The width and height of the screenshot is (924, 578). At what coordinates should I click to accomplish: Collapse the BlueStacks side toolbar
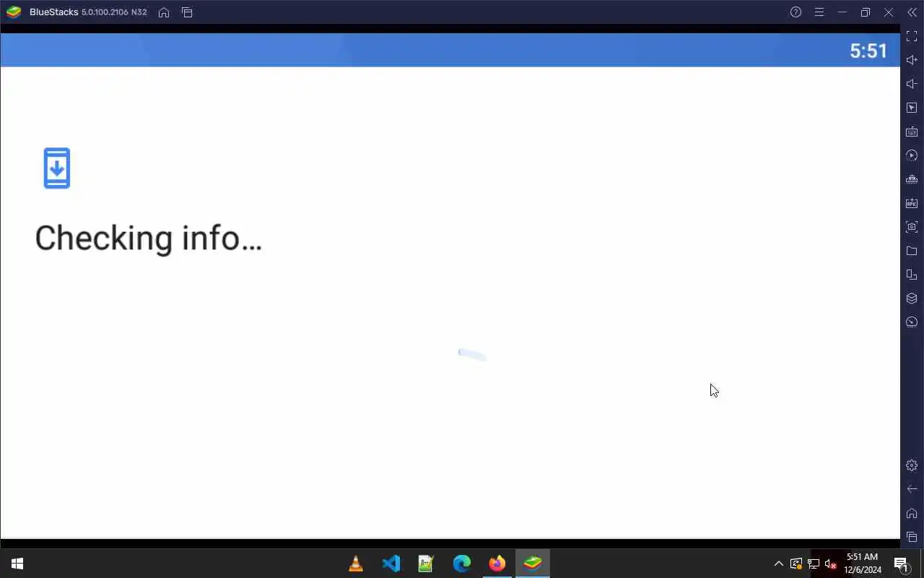click(x=912, y=12)
